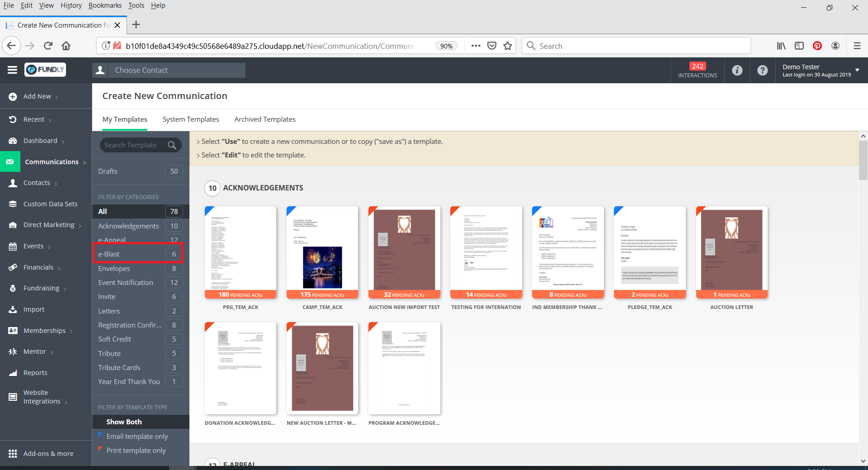
Task: Expand the Demo Tester user dropdown
Action: [x=857, y=70]
